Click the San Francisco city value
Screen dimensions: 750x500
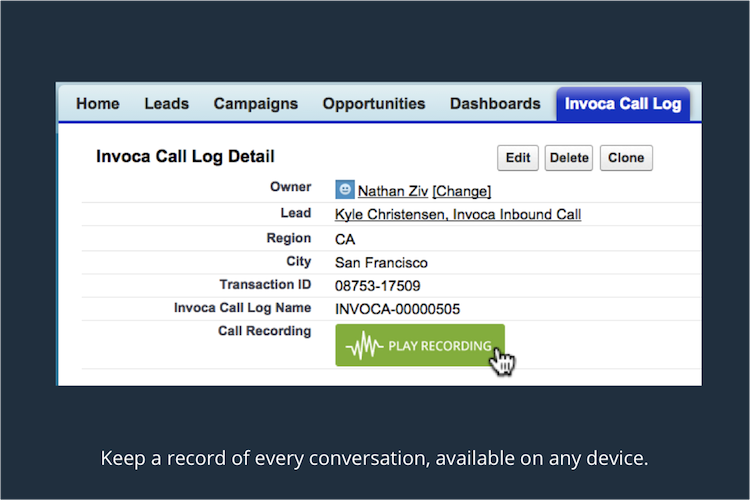[x=381, y=263]
